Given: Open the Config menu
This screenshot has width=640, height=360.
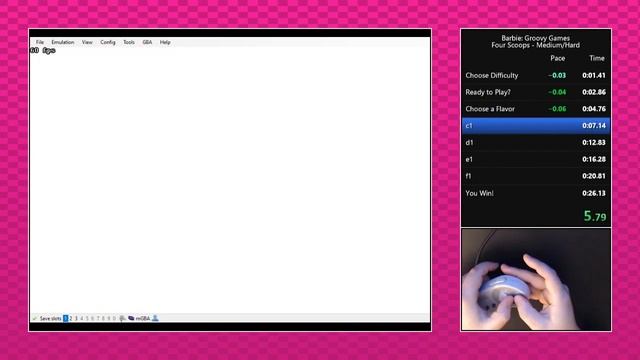Looking at the screenshot, I should [108, 42].
